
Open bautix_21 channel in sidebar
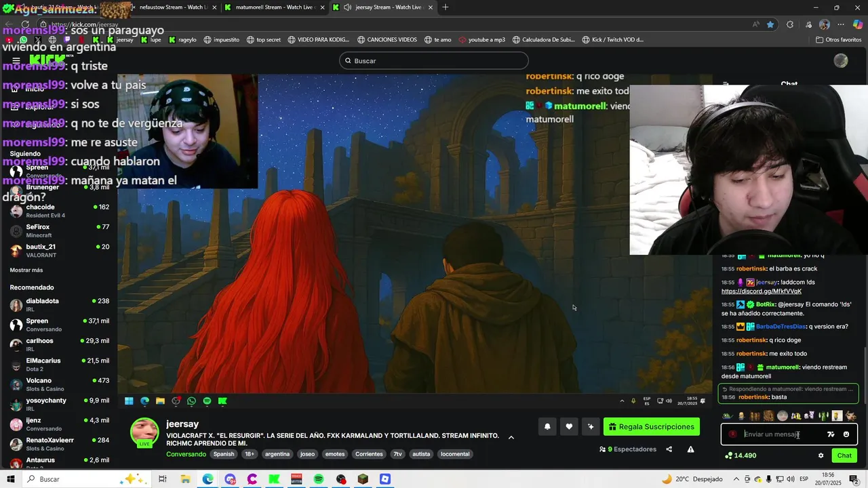pos(59,251)
